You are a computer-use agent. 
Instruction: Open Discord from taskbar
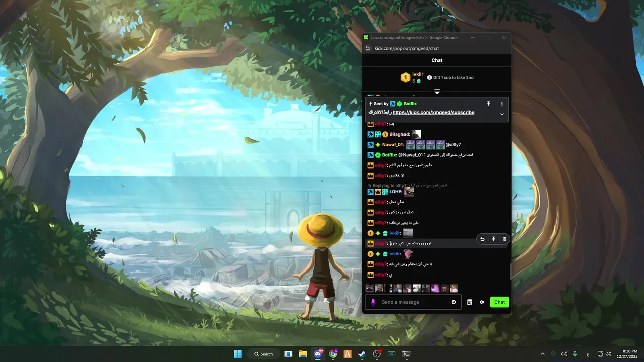click(318, 354)
